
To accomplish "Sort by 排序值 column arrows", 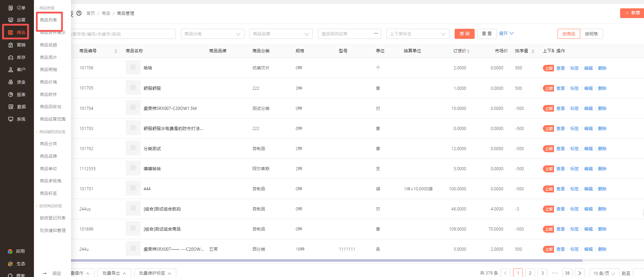I will tap(533, 51).
